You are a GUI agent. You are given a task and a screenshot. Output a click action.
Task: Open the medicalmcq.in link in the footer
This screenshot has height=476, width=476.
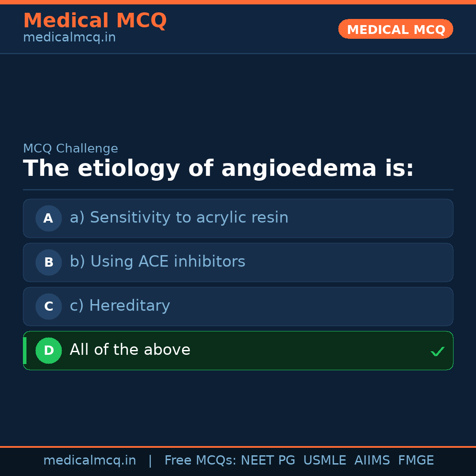point(89,461)
